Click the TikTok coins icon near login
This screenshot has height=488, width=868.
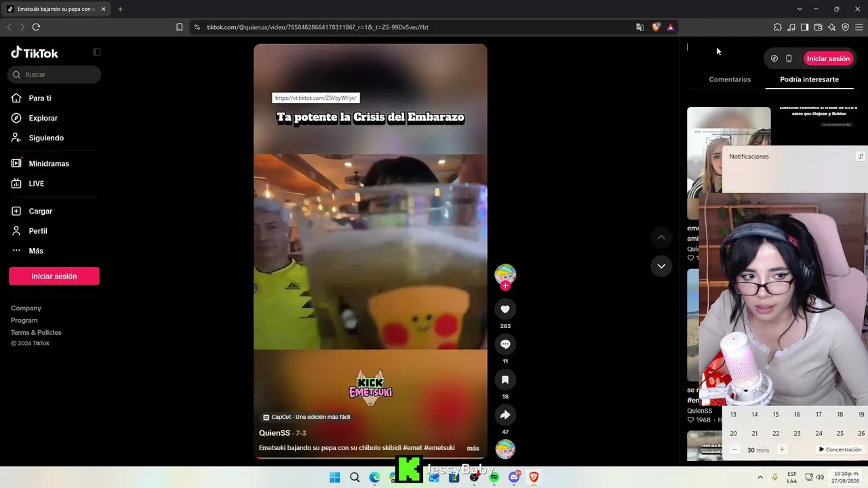point(774,58)
